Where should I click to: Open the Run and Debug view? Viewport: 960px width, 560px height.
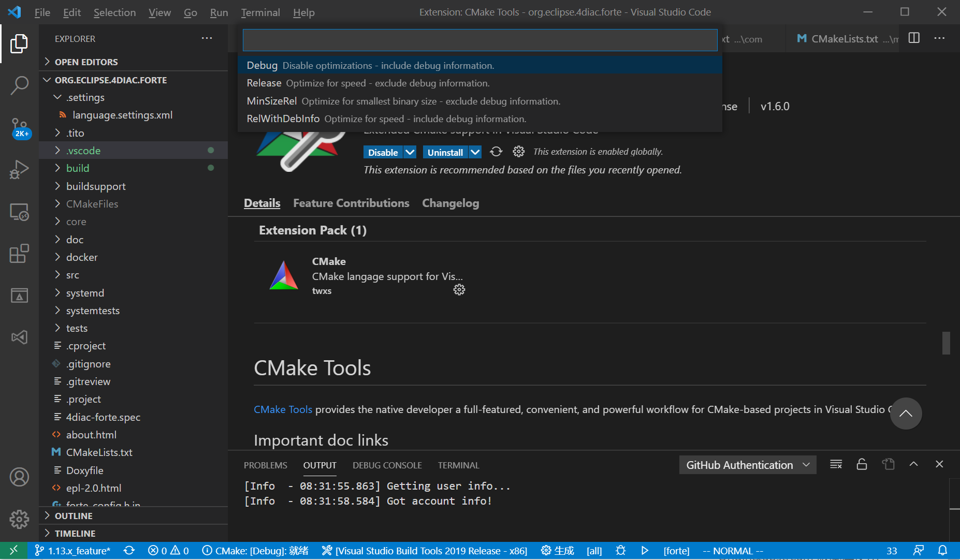tap(19, 169)
